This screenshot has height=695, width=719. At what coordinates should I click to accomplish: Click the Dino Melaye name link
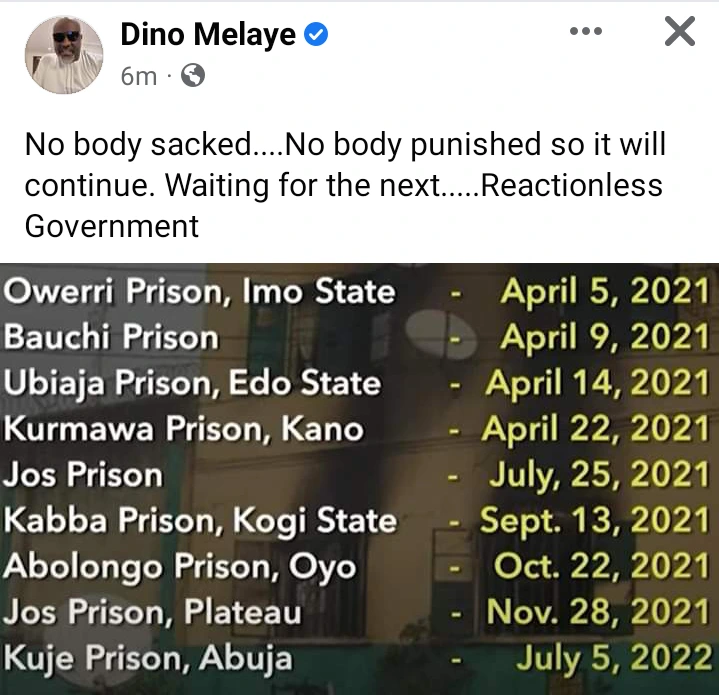click(x=208, y=36)
